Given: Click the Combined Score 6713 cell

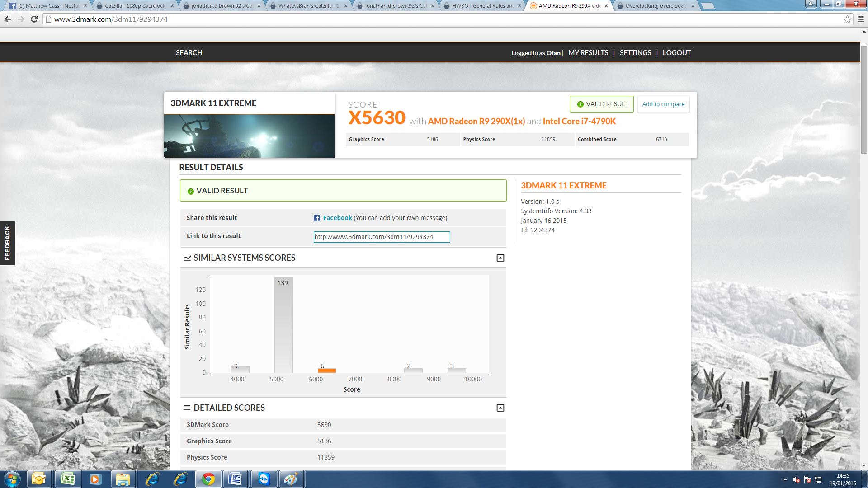Looking at the screenshot, I should point(632,139).
